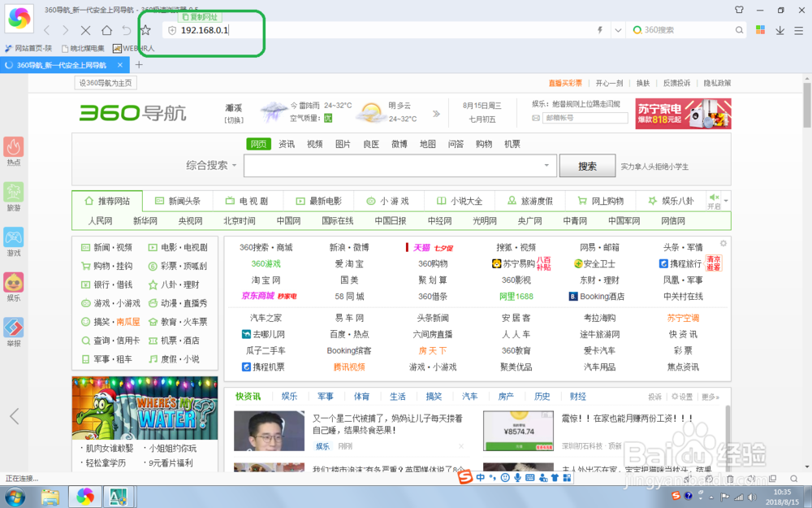Viewport: 812px width, 508px height.
Task: Click the 360 search magnifier icon
Action: pos(739,30)
